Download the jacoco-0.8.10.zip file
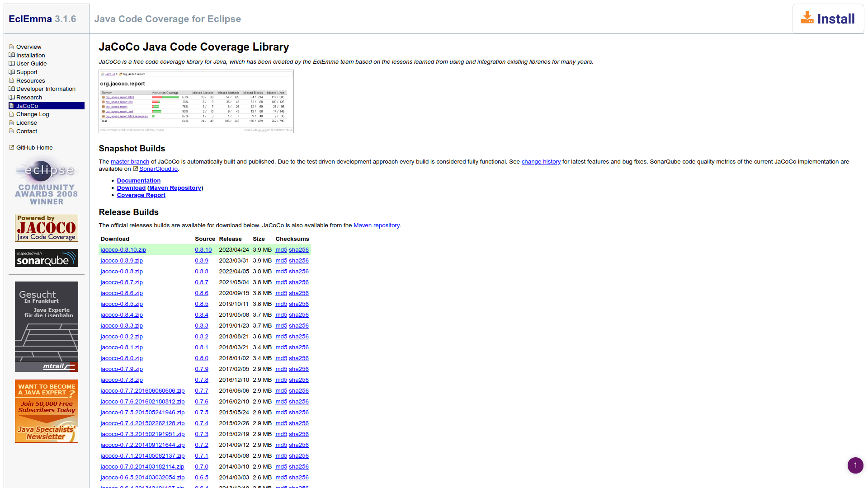868x488 pixels. tap(123, 250)
